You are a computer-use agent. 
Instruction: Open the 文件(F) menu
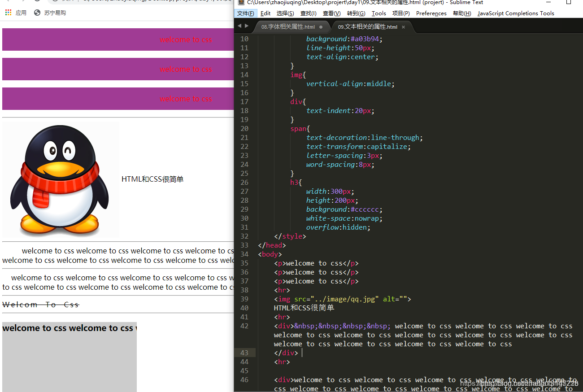[x=245, y=13]
